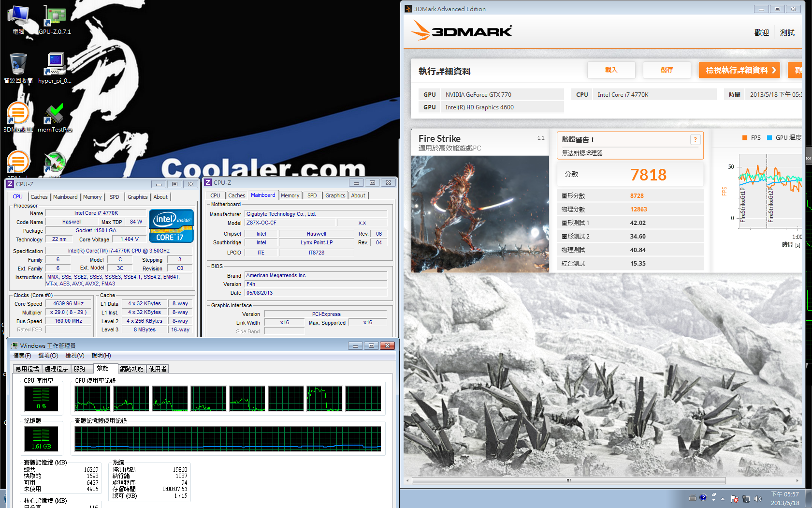Click the volume speaker tray icon
The image size is (812, 508).
(x=757, y=499)
